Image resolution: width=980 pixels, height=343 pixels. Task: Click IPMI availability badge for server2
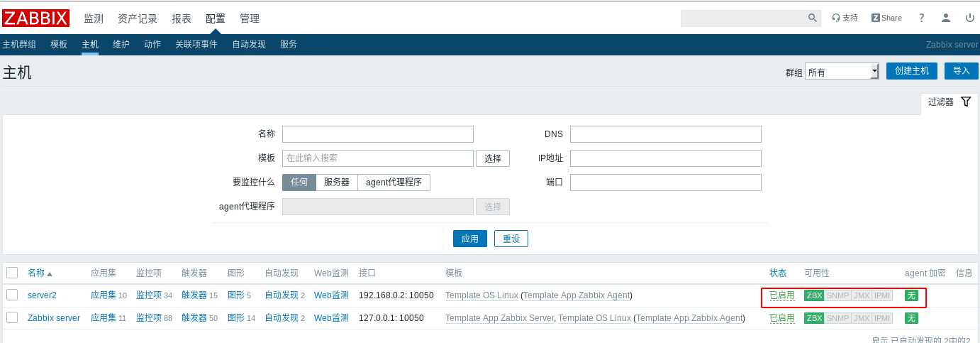882,295
